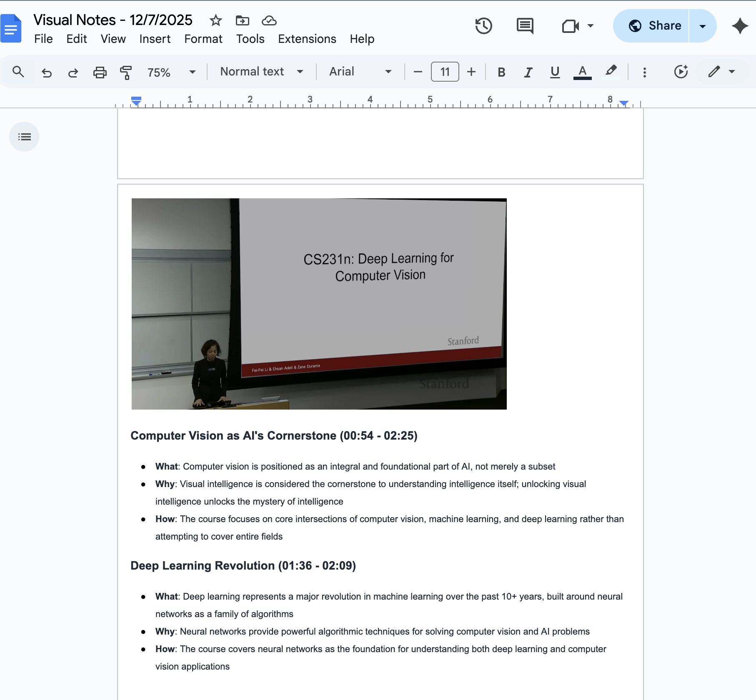Open the document outline panel
This screenshot has height=700, width=756.
(24, 136)
